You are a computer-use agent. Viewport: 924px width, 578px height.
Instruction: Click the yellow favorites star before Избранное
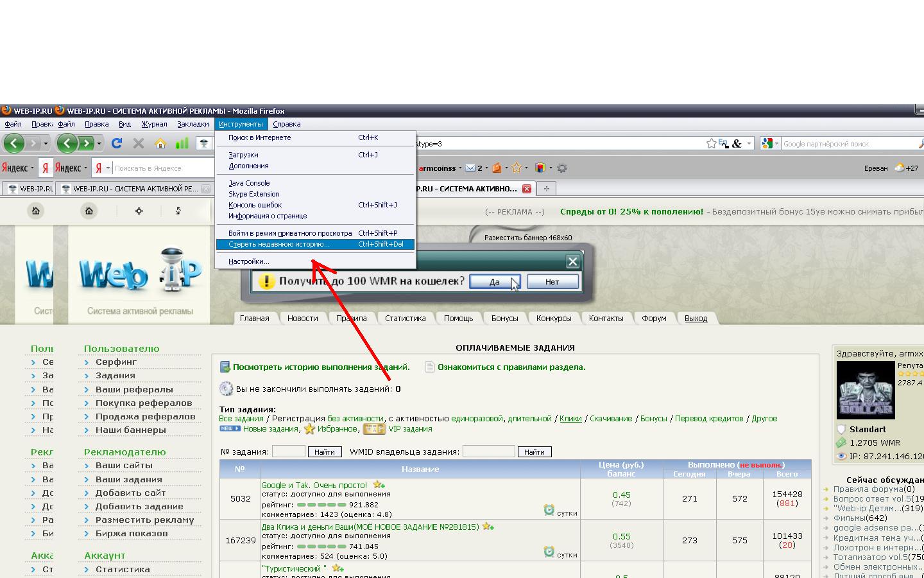(x=309, y=429)
